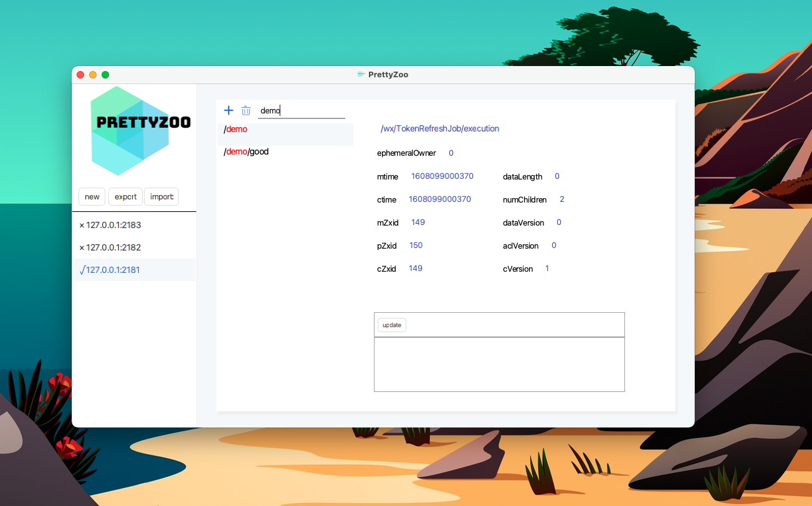Viewport: 812px width, 506px height.
Task: Click the PrettyZoo icon in the title bar
Action: coord(361,74)
